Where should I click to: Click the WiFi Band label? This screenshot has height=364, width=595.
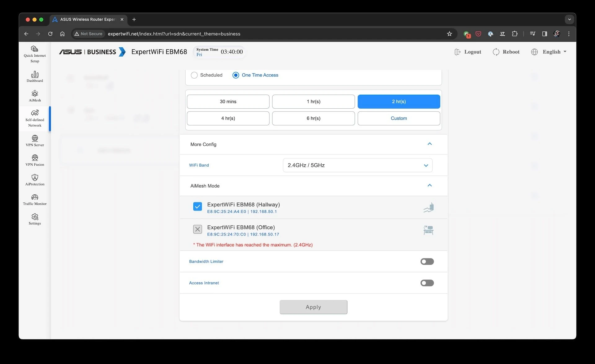(199, 165)
